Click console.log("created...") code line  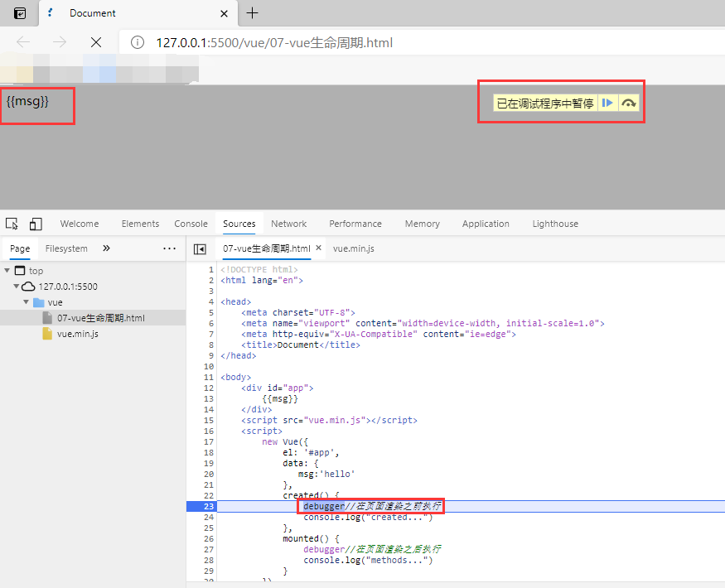tap(368, 517)
